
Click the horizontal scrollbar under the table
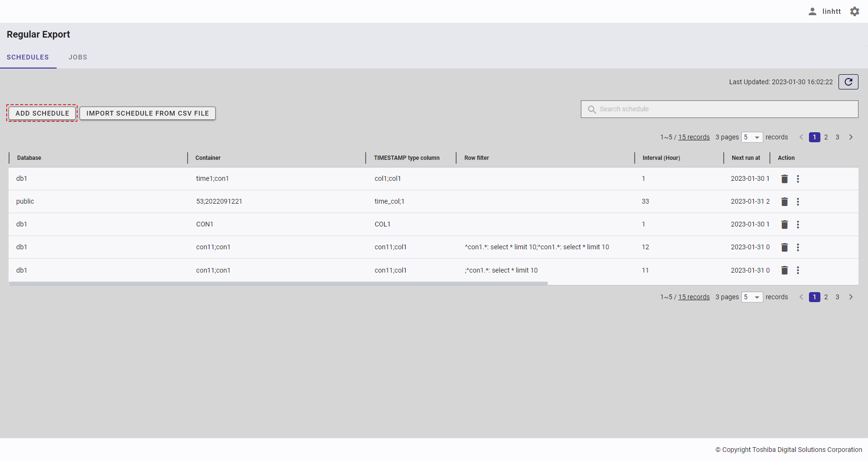click(278, 283)
